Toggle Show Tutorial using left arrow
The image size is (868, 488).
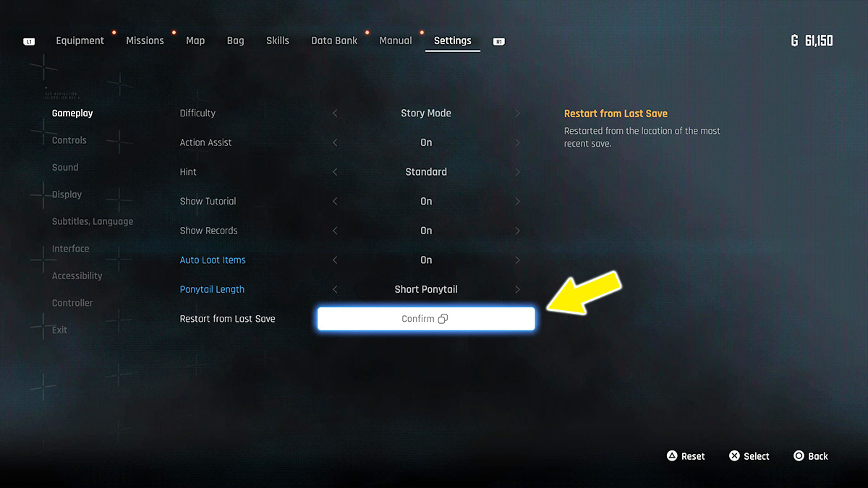(335, 202)
